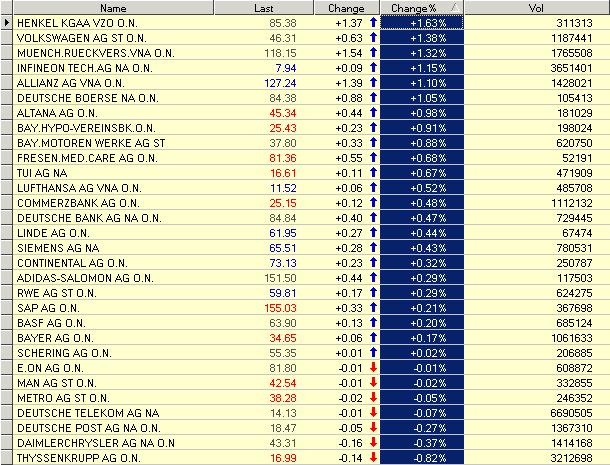This screenshot has width=610, height=465.
Task: Click the volume value 6690505
Action: (571, 413)
